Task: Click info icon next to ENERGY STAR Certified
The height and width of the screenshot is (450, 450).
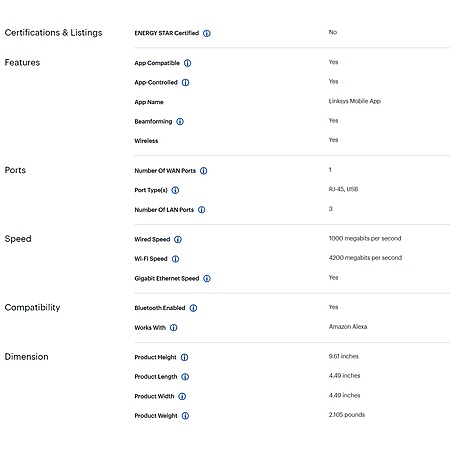Action: (x=207, y=33)
